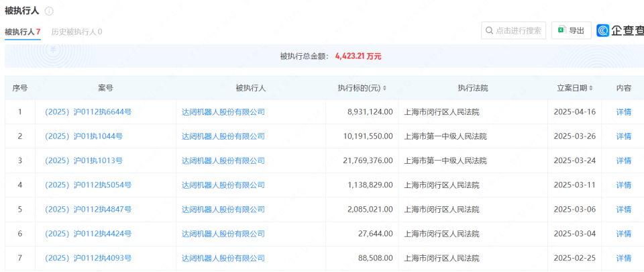Focus the 点击进行搜索 search field

click(513, 30)
